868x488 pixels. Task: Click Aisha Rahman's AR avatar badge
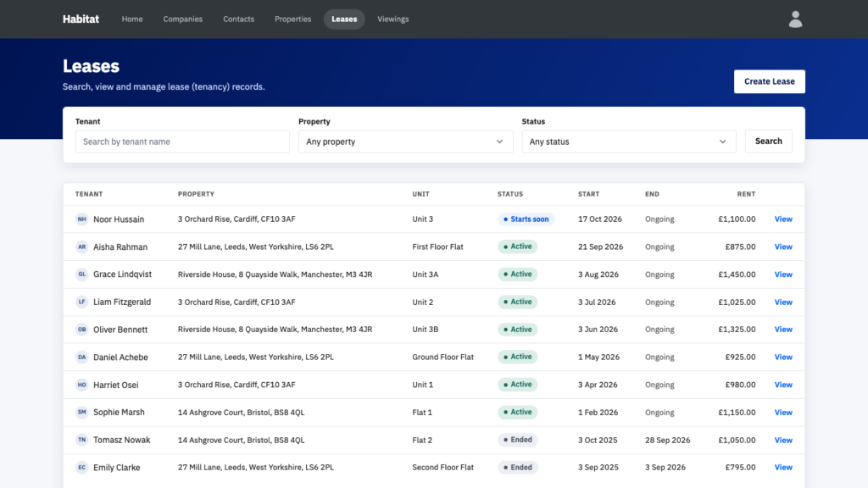pyautogui.click(x=81, y=247)
